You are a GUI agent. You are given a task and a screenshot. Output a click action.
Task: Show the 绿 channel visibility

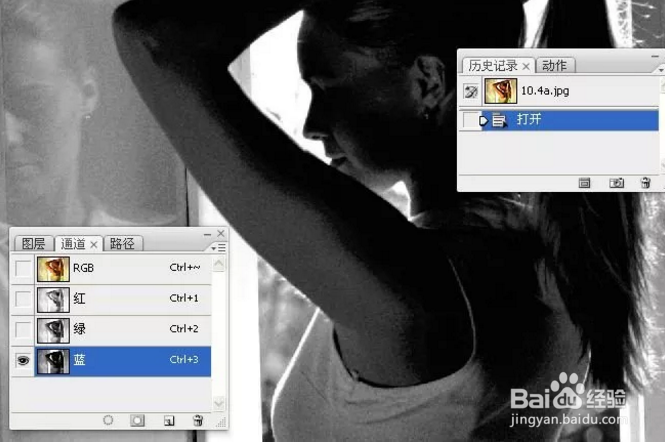23,330
